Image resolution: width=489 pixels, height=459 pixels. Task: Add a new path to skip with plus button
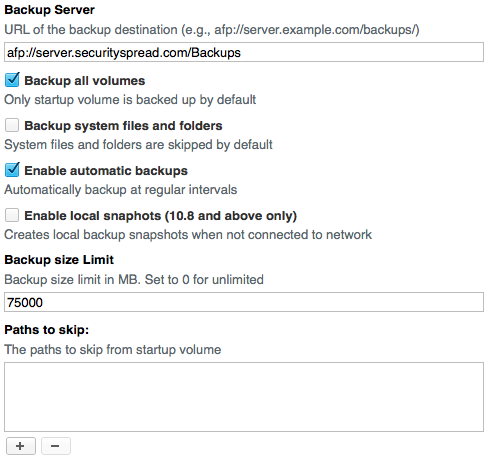click(21, 446)
